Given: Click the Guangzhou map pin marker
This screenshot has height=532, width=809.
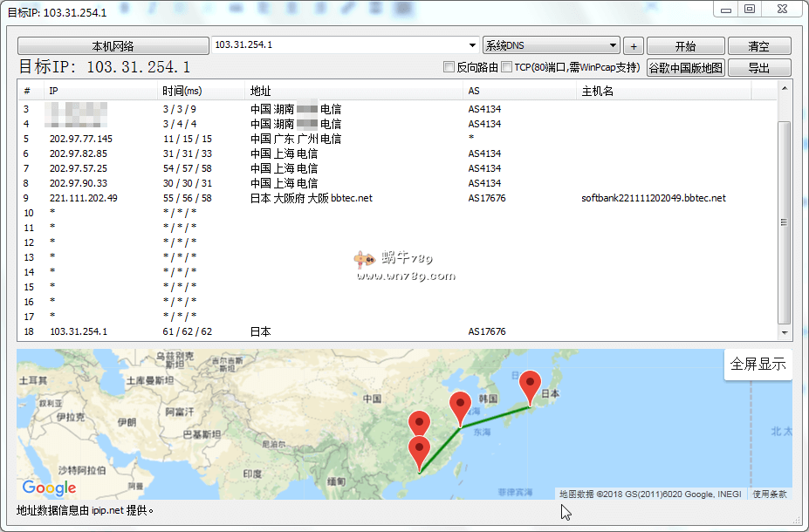Looking at the screenshot, I should [x=420, y=453].
